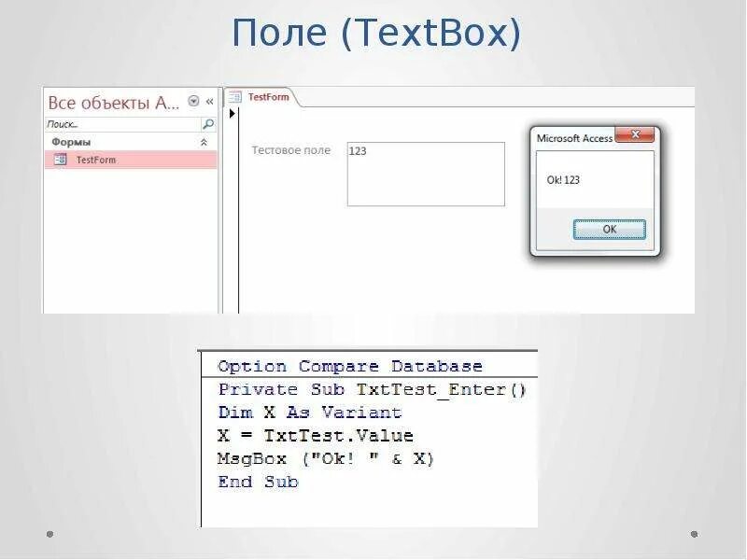Click the form icon on TestForm tab
This screenshot has width=747, height=560.
pos(234,97)
